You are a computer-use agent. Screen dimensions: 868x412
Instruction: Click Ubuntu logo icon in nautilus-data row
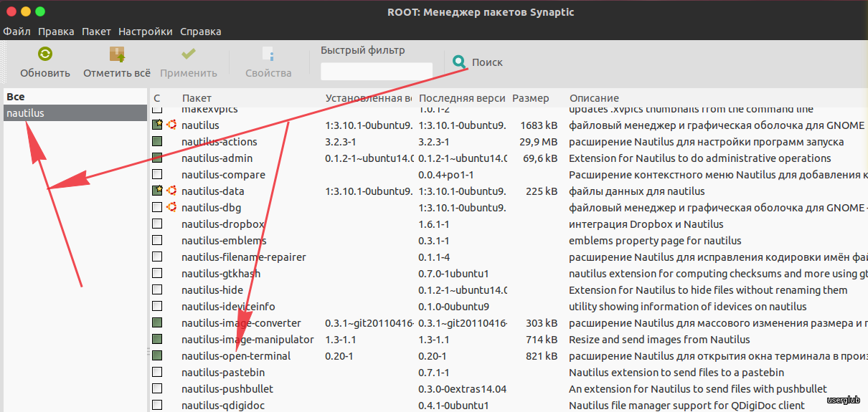[172, 191]
